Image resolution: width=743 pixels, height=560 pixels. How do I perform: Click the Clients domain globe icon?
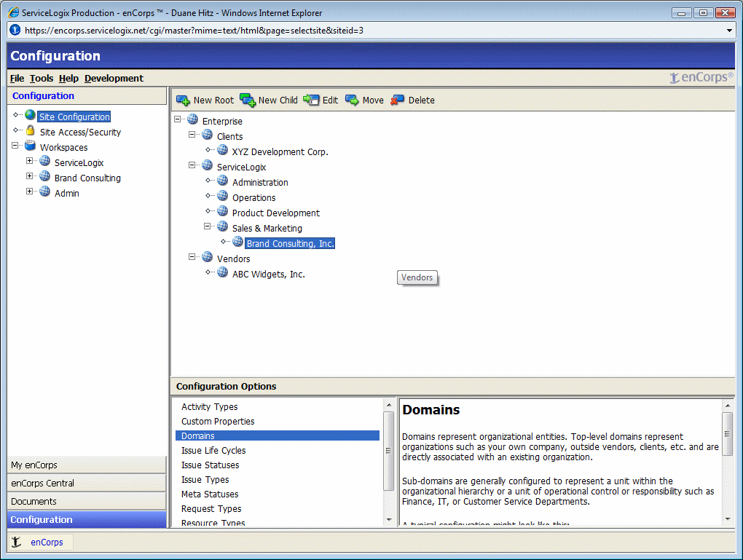point(208,135)
